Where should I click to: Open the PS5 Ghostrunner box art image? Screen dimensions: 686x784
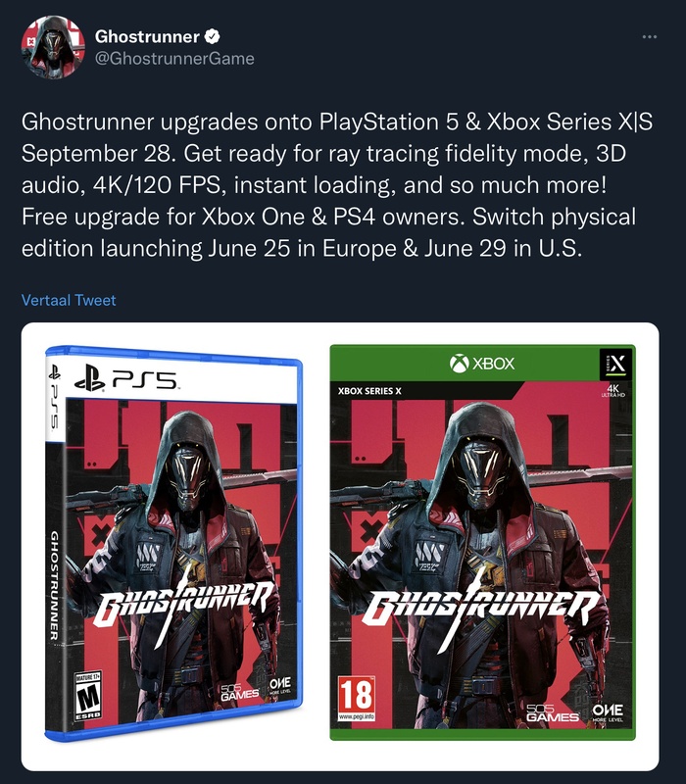point(173,544)
